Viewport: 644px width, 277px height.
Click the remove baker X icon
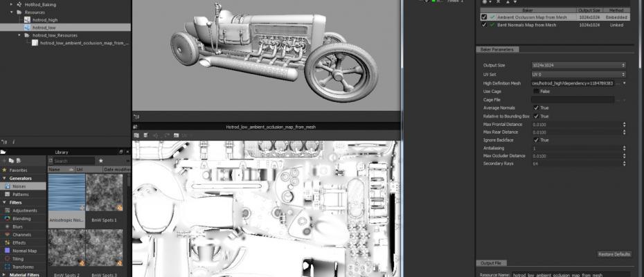(498, 2)
